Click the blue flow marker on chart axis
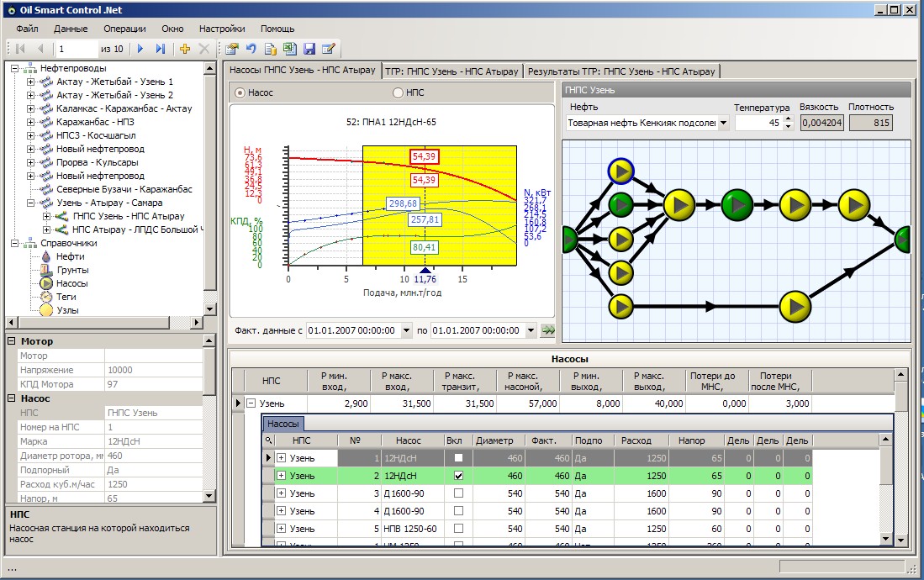The width and height of the screenshot is (924, 580). [x=425, y=270]
